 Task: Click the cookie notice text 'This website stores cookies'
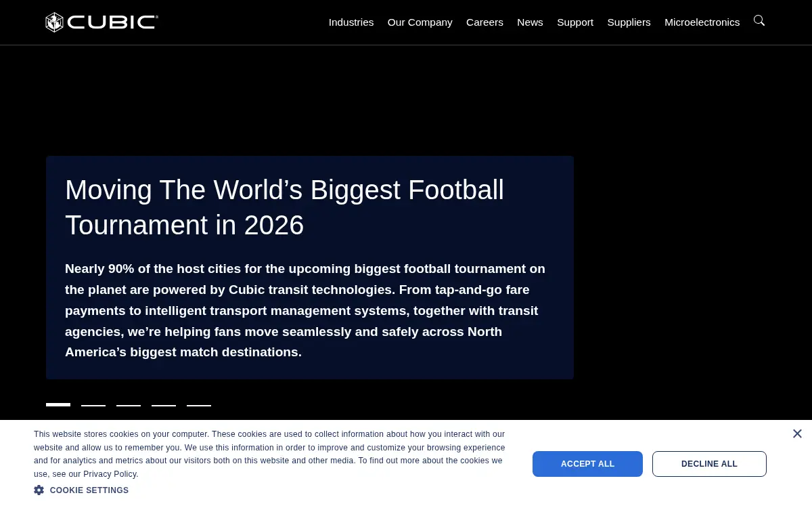pyautogui.click(x=269, y=454)
